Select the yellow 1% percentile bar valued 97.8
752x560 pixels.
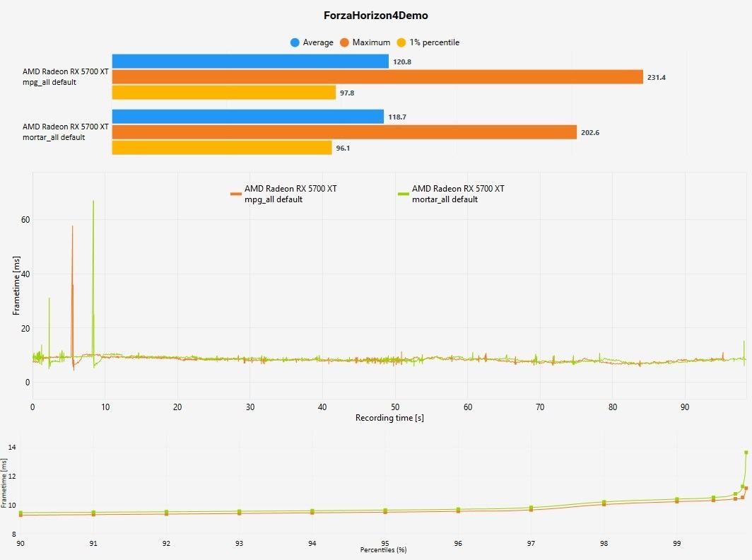pyautogui.click(x=224, y=93)
